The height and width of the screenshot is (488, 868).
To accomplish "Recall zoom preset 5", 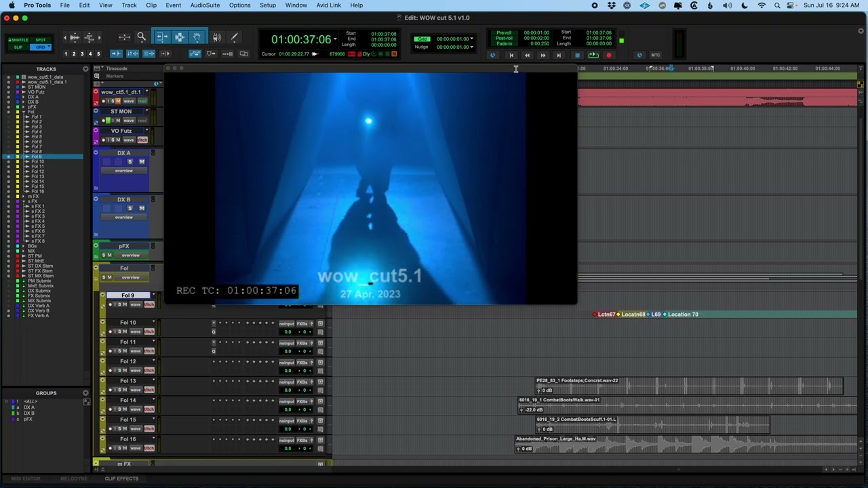I will 98,54.
